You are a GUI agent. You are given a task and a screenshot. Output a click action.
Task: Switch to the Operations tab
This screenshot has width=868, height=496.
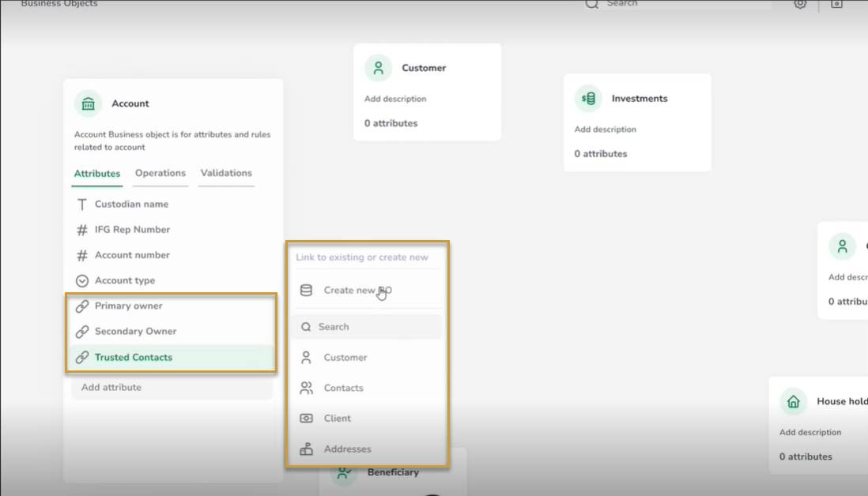coord(160,173)
